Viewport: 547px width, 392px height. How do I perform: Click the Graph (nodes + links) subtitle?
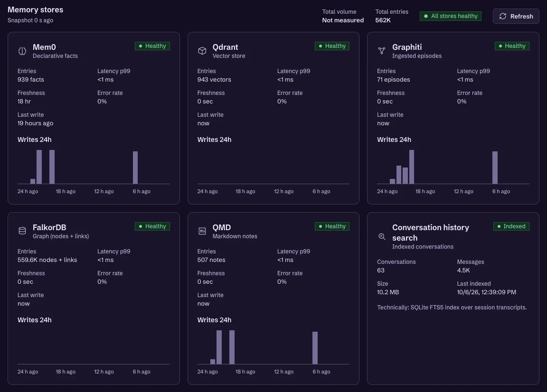61,236
